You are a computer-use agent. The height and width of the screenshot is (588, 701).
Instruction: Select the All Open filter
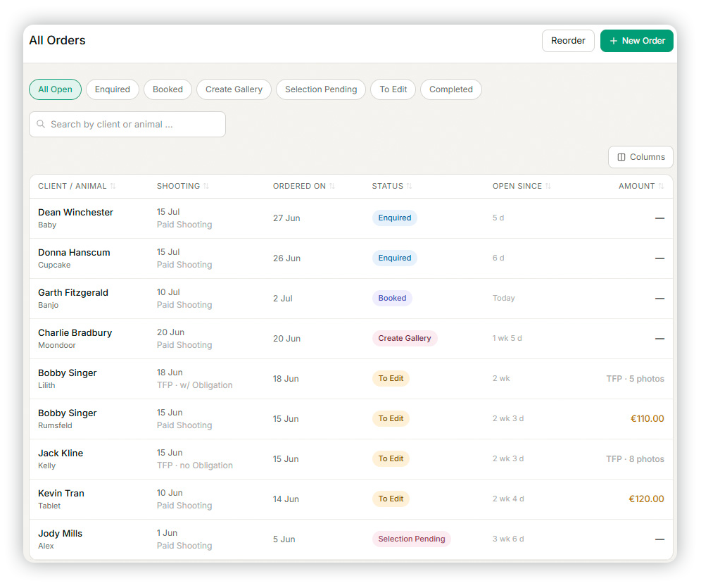point(55,89)
